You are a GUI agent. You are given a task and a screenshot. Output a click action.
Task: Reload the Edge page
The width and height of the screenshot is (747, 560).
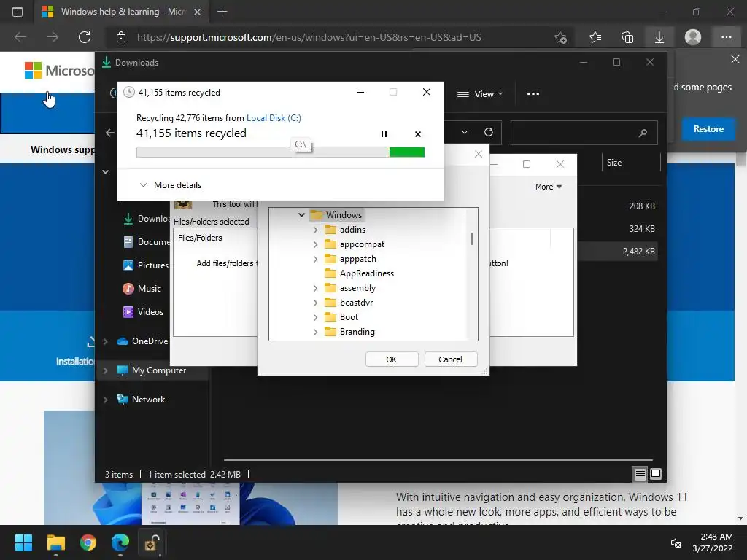85,37
